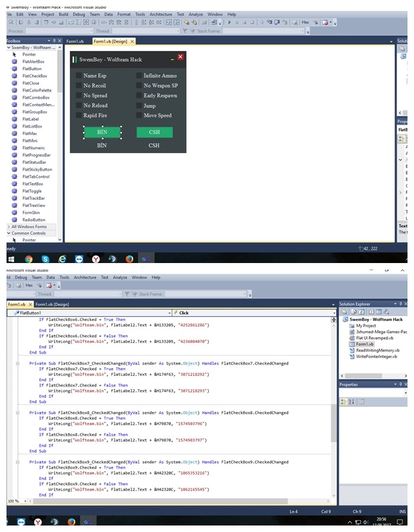Tick the No Reload checkbox
Viewport: 414px width, 532px height.
tap(79, 105)
